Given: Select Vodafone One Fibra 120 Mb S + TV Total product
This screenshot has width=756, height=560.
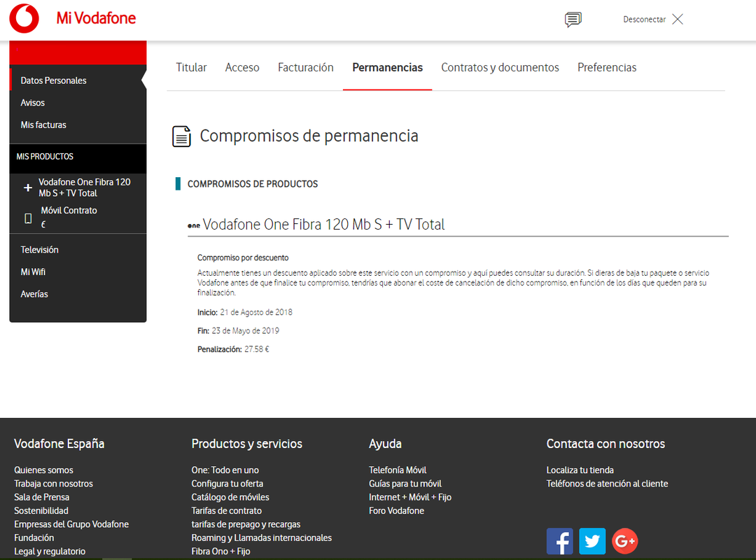Looking at the screenshot, I should click(x=85, y=188).
